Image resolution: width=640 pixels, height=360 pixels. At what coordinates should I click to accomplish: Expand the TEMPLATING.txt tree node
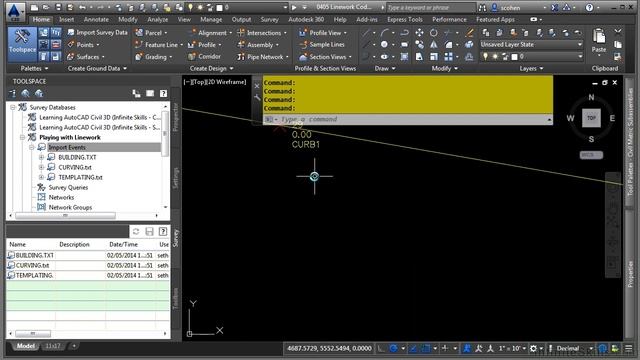41,177
